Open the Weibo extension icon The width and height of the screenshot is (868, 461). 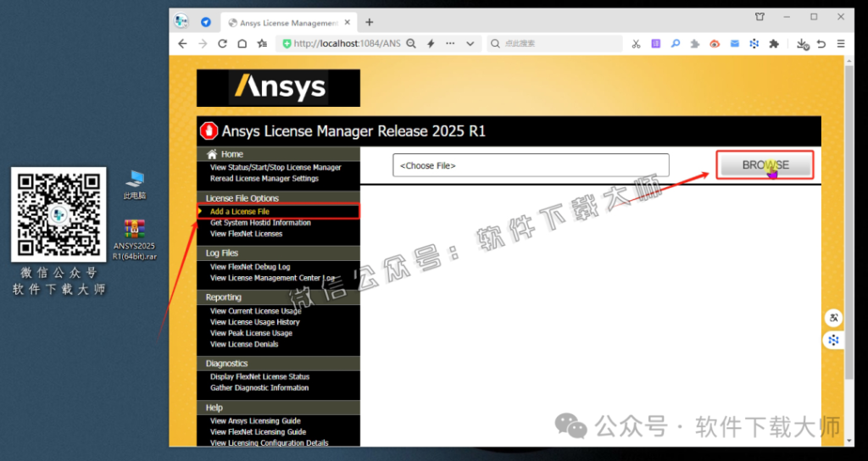(x=715, y=44)
